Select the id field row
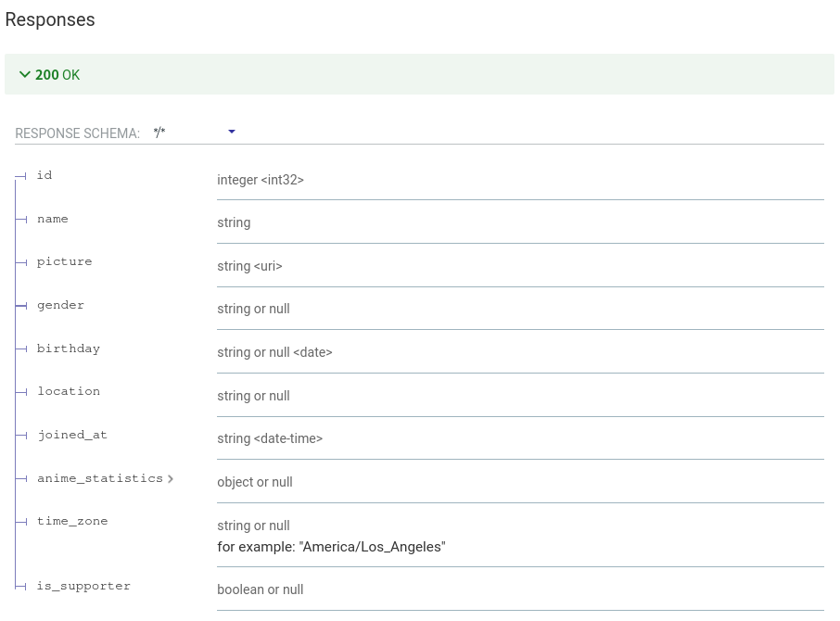The height and width of the screenshot is (621, 840). pyautogui.click(x=44, y=175)
